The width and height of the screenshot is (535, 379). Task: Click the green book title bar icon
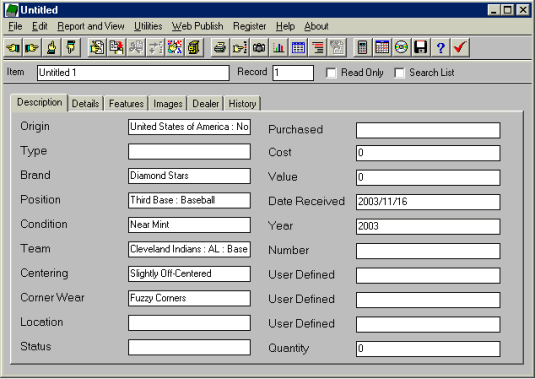pyautogui.click(x=12, y=10)
